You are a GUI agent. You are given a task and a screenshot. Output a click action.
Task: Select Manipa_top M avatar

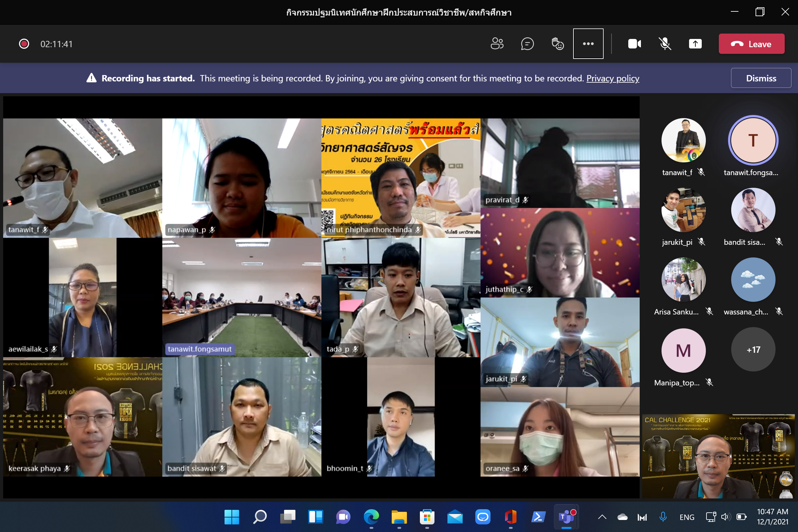[x=683, y=350]
